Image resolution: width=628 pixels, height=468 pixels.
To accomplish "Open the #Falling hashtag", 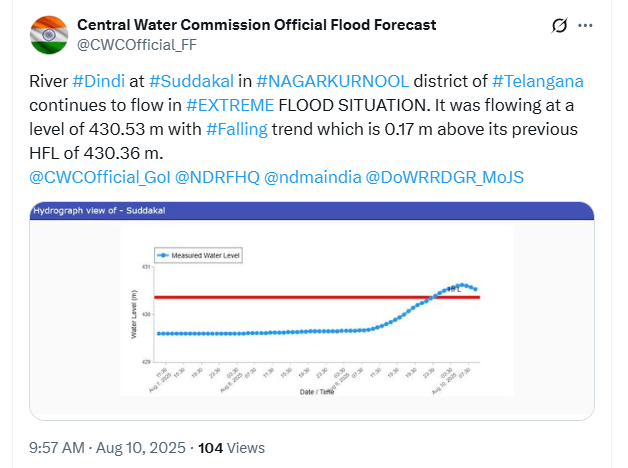I will tap(236, 130).
